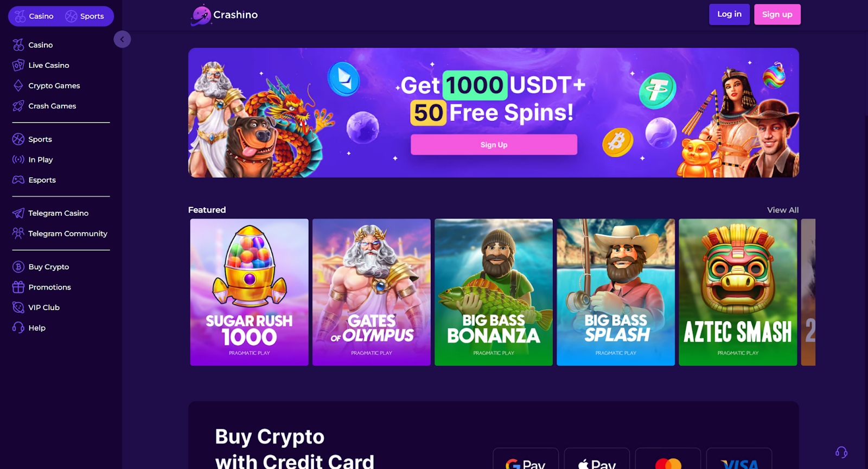The width and height of the screenshot is (868, 469).
Task: Click the Telegram Casino paper plane icon
Action: [x=18, y=213]
